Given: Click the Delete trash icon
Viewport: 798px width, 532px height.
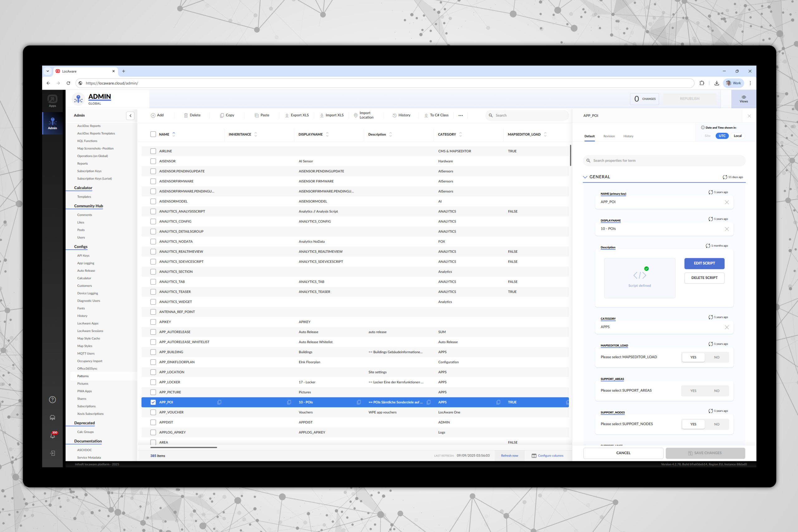Looking at the screenshot, I should [x=185, y=115].
